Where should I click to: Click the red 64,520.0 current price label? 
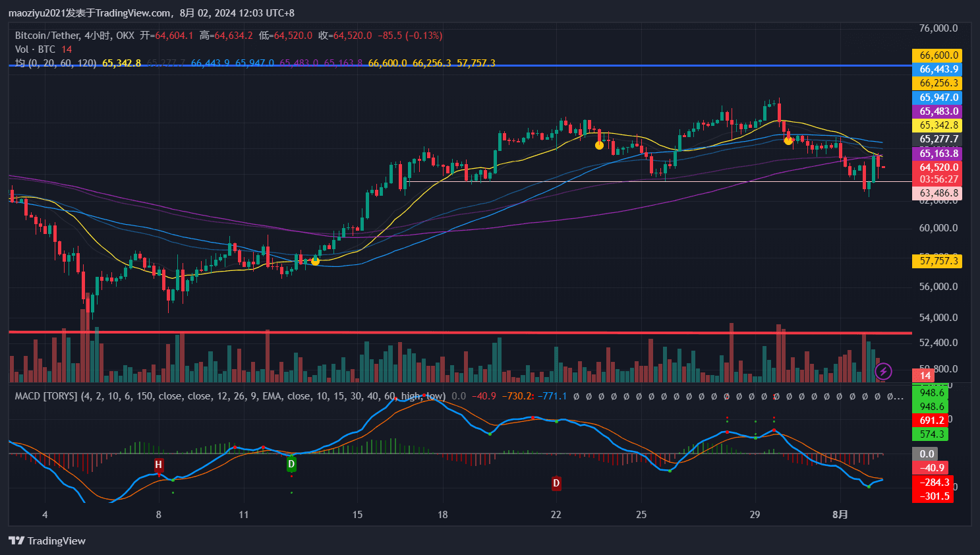[x=938, y=167]
